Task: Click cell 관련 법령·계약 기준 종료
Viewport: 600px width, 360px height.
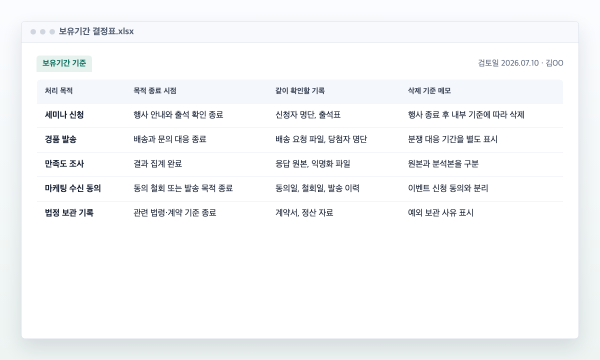Action: pos(175,213)
